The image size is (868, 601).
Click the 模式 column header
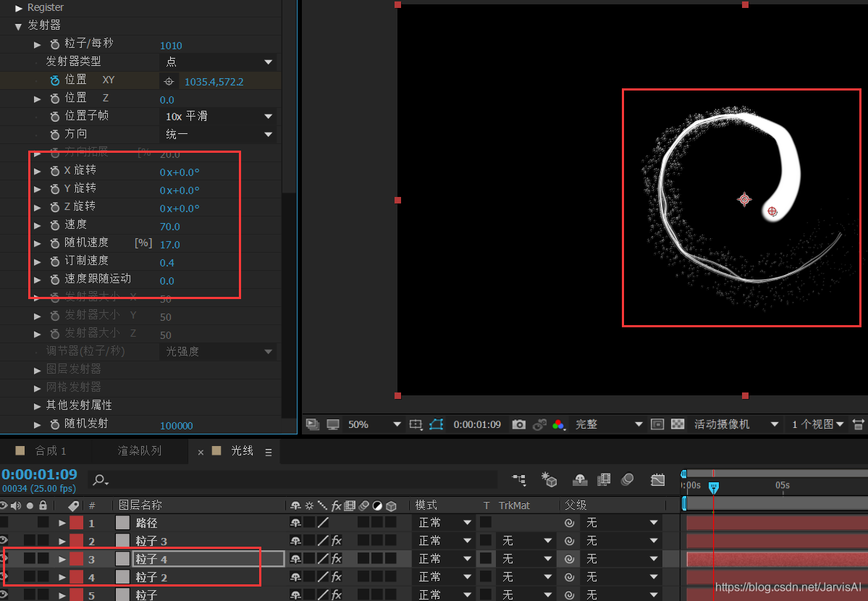coord(426,505)
